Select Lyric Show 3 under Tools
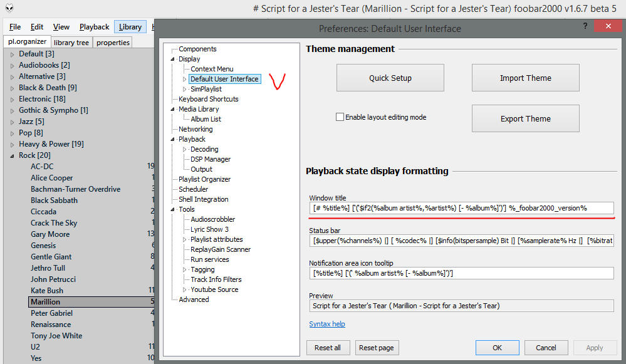The image size is (626, 364). (209, 229)
